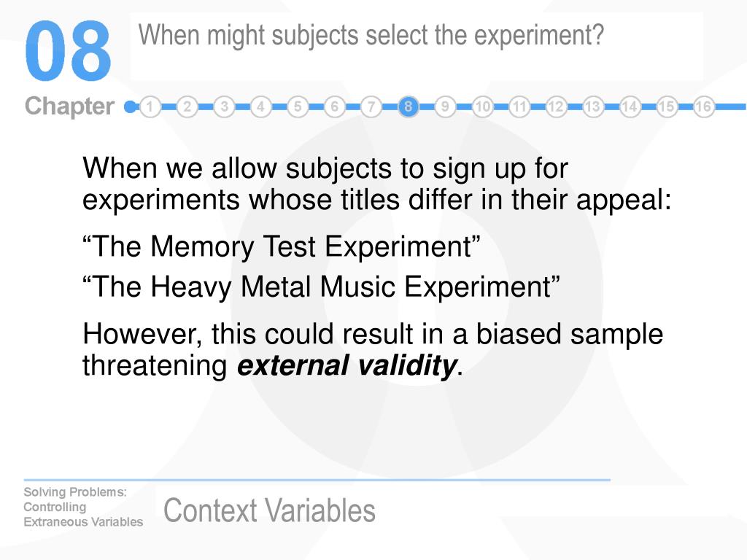The image size is (747, 560).
Task: Select chapter 11 circle
Action: [x=519, y=106]
